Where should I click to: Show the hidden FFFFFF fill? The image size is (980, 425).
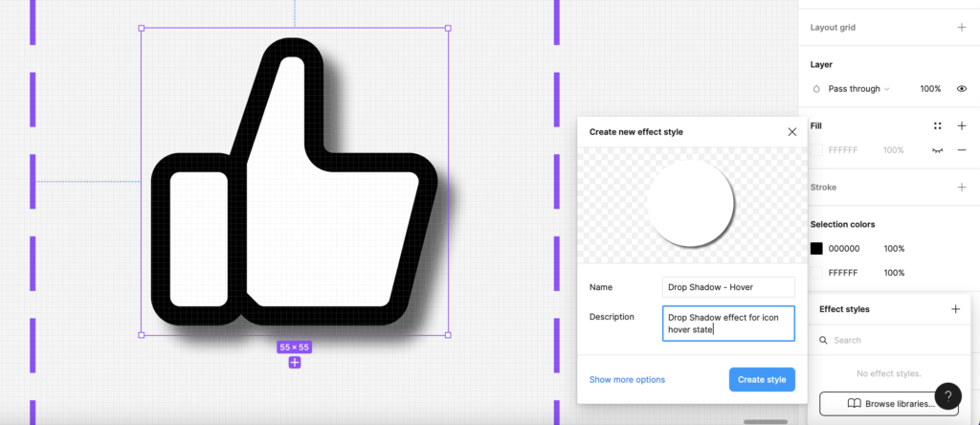(x=937, y=150)
